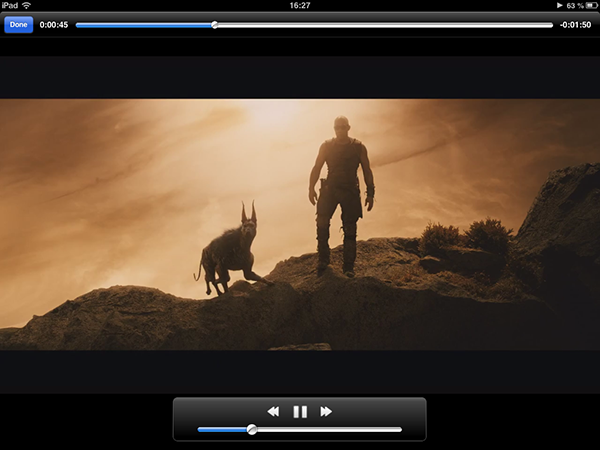Viewport: 600px width, 450px height.
Task: Tap the 63 % battery percentage
Action: tap(575, 5)
